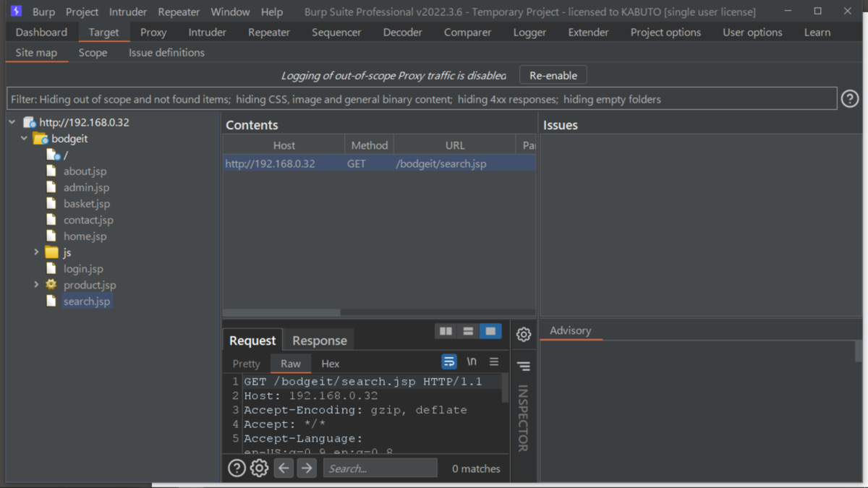
Task: Switch to the Extender tab
Action: [x=589, y=33]
